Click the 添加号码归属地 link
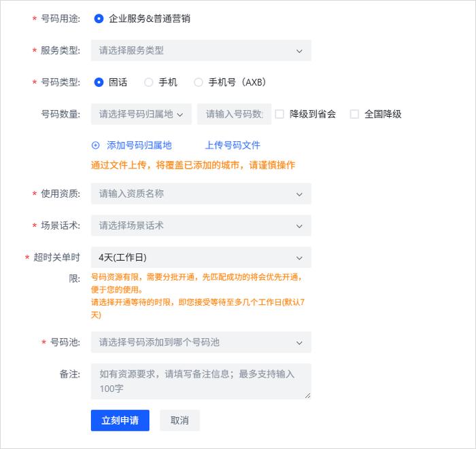The height and width of the screenshot is (449, 476). pyautogui.click(x=139, y=145)
